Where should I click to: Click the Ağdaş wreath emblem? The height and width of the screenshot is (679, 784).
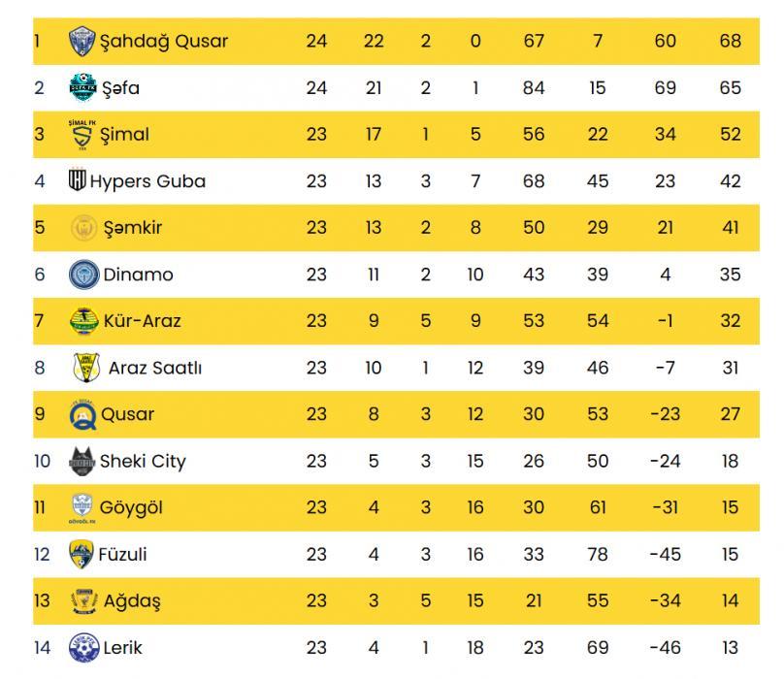(x=84, y=601)
